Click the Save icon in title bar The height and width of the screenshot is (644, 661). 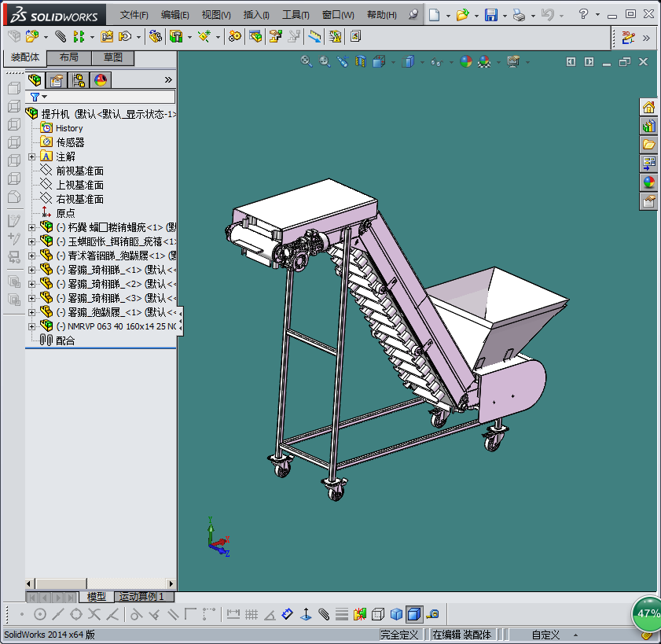pyautogui.click(x=491, y=15)
